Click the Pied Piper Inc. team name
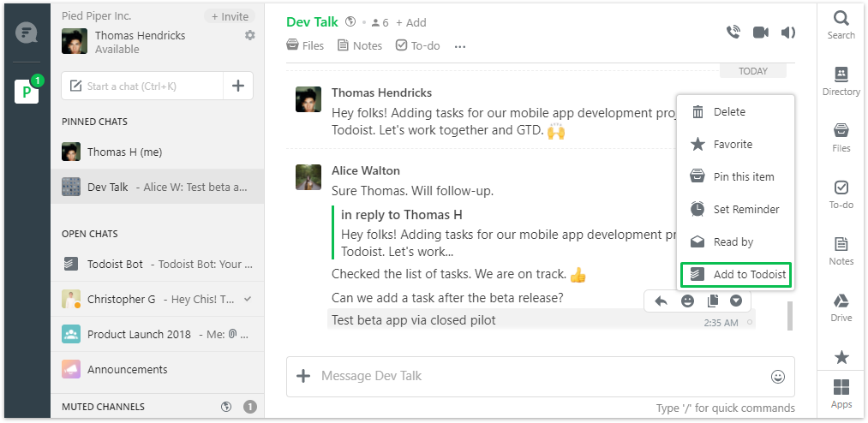Viewport: 868px width, 423px height. point(96,16)
